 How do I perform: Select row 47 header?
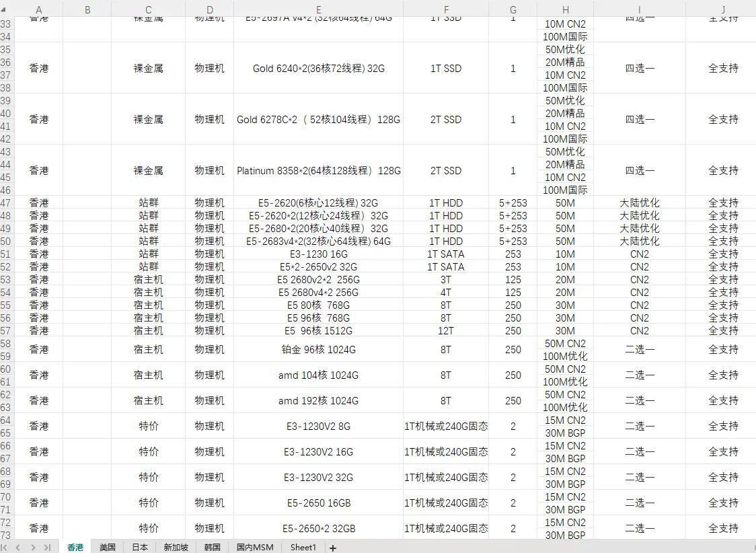(6, 202)
